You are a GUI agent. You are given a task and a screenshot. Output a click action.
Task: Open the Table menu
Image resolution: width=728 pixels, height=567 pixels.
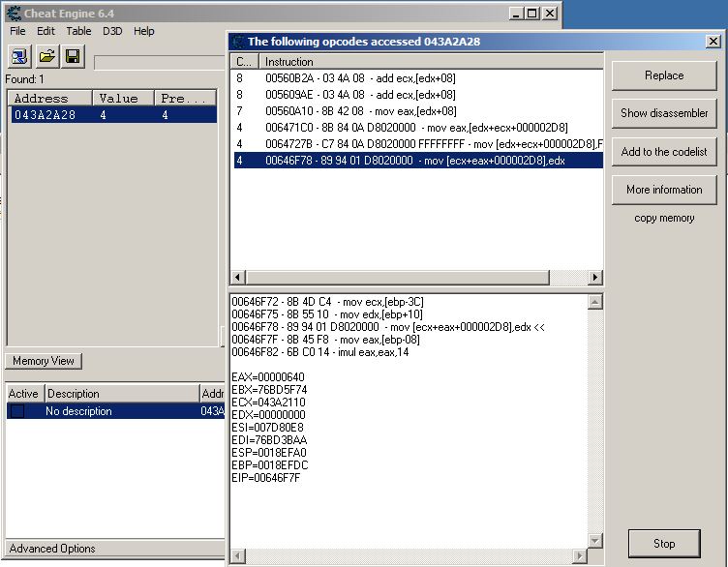tap(78, 31)
